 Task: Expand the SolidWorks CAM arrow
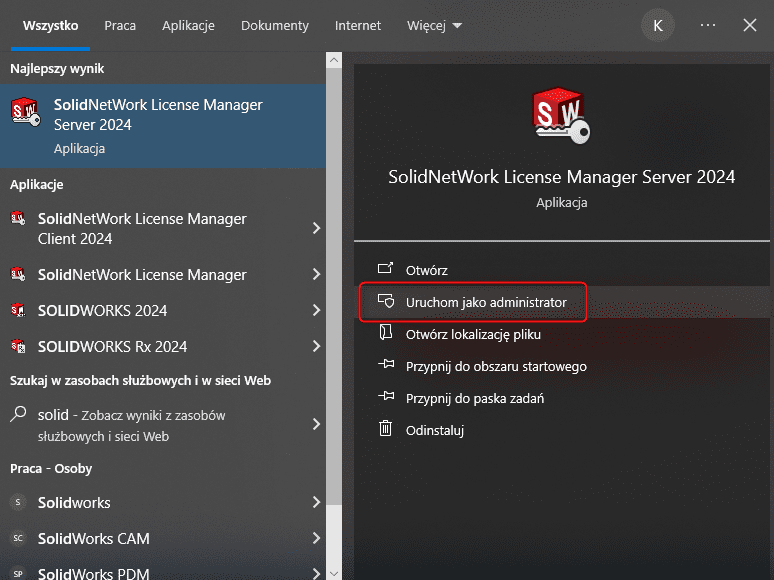(x=316, y=538)
